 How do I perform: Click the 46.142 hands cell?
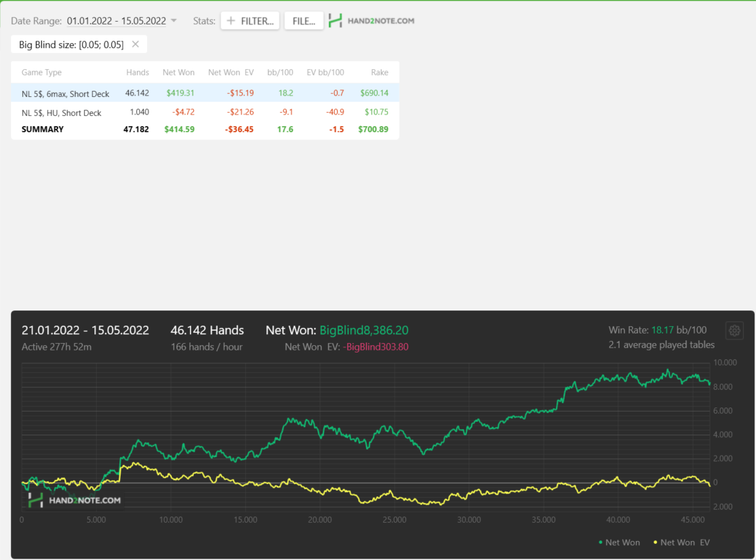click(137, 93)
